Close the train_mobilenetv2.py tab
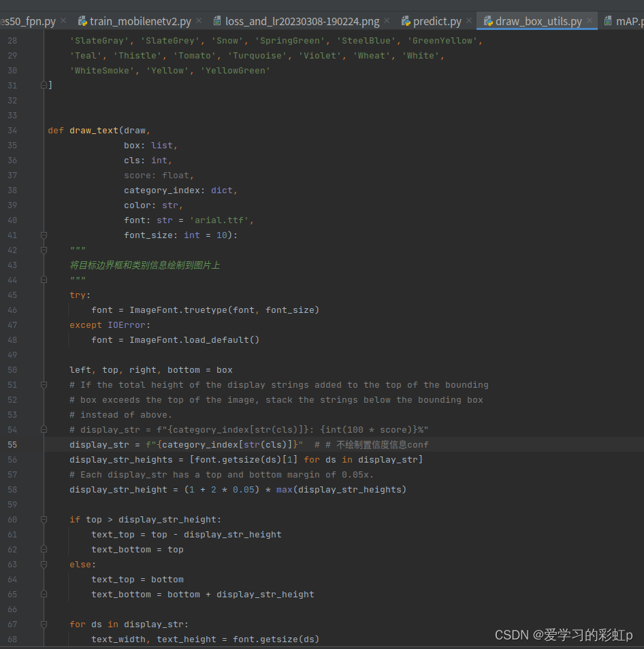This screenshot has height=649, width=644. coord(199,20)
